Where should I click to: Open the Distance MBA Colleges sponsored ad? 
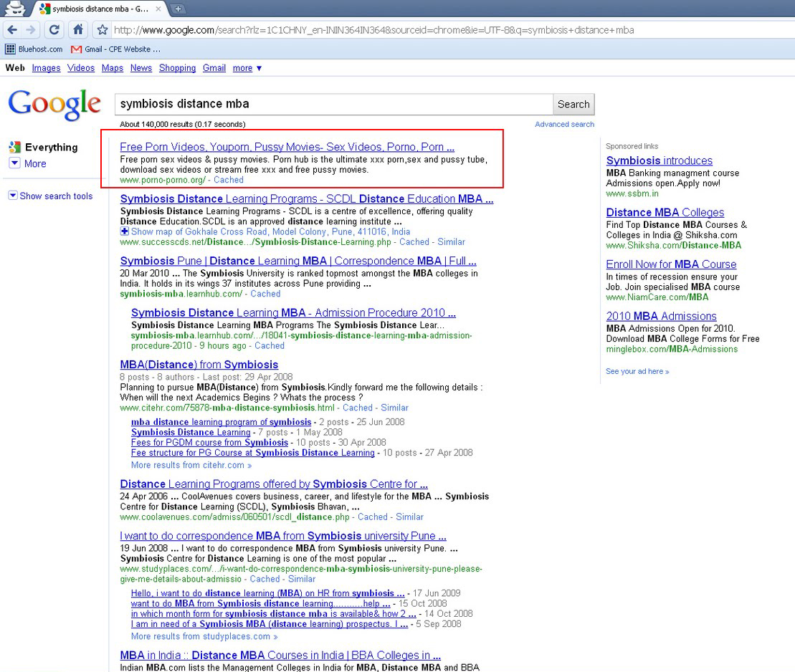[x=665, y=212]
